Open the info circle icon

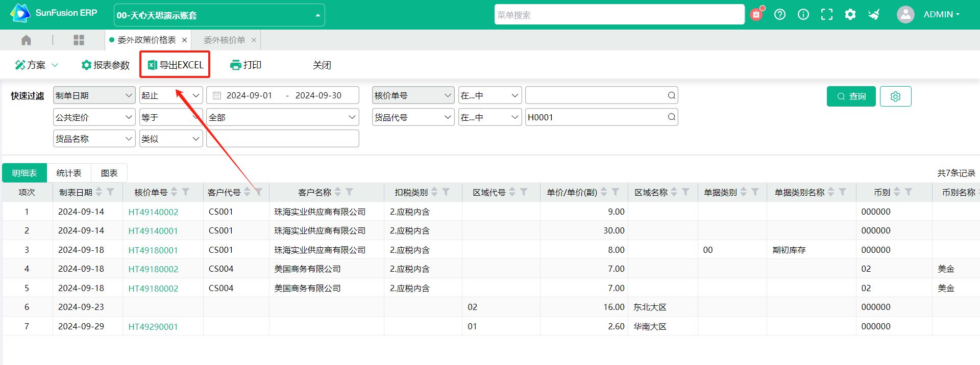coord(803,14)
